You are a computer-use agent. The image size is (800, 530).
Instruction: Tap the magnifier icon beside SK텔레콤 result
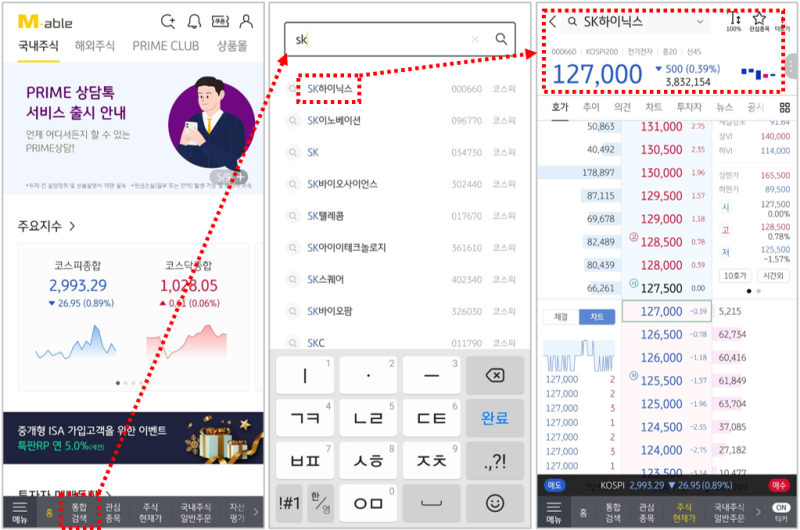coord(293,216)
